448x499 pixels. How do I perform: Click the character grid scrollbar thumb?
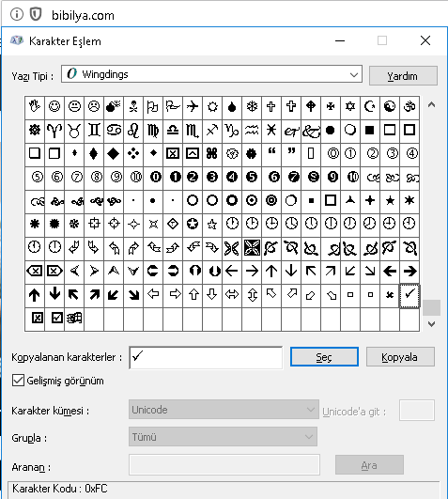[431, 307]
